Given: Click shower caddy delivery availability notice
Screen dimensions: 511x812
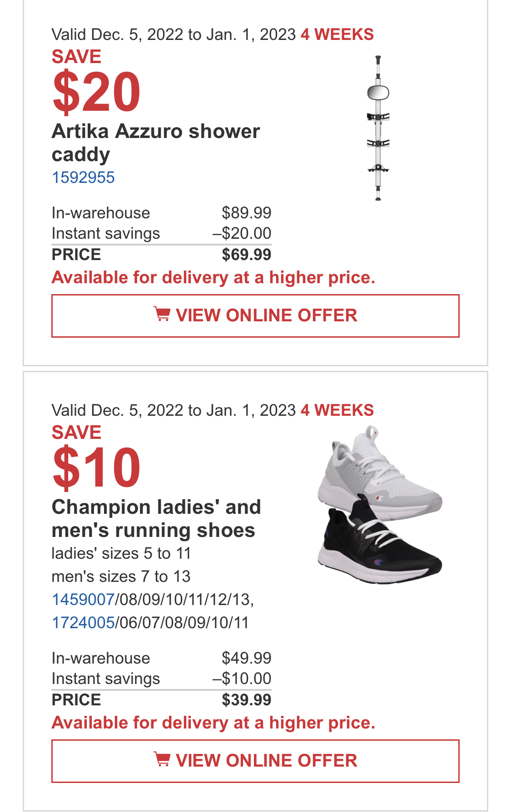Looking at the screenshot, I should coord(213,277).
